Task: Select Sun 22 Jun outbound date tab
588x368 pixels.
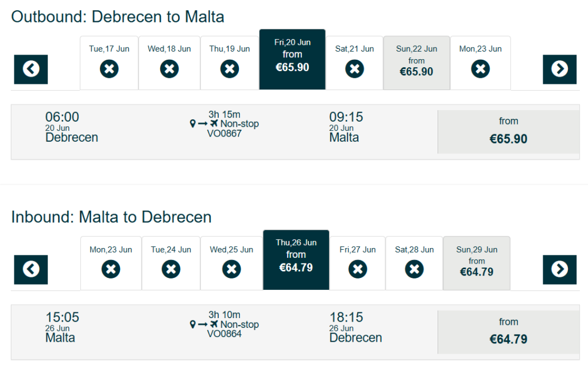Action: 417,63
